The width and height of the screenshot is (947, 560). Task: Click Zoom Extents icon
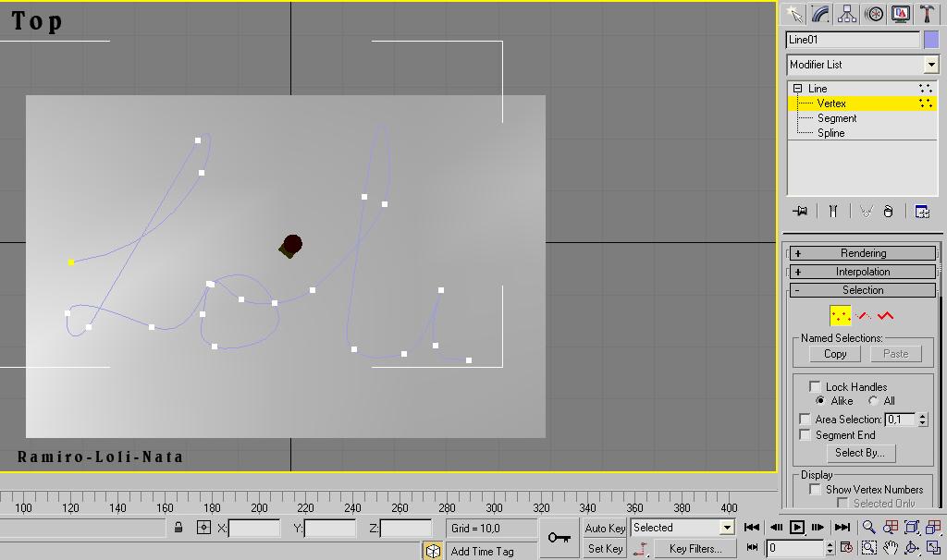[911, 528]
